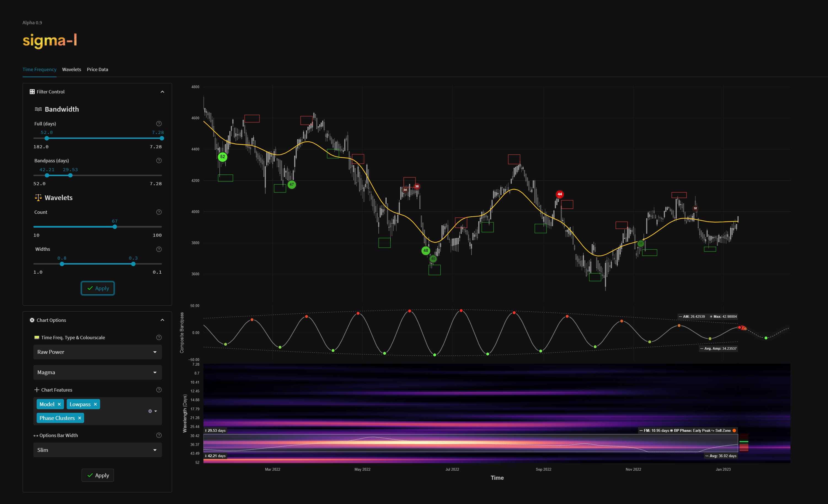The height and width of the screenshot is (504, 828).
Task: Click Apply in the Filter Control panel
Action: click(97, 288)
